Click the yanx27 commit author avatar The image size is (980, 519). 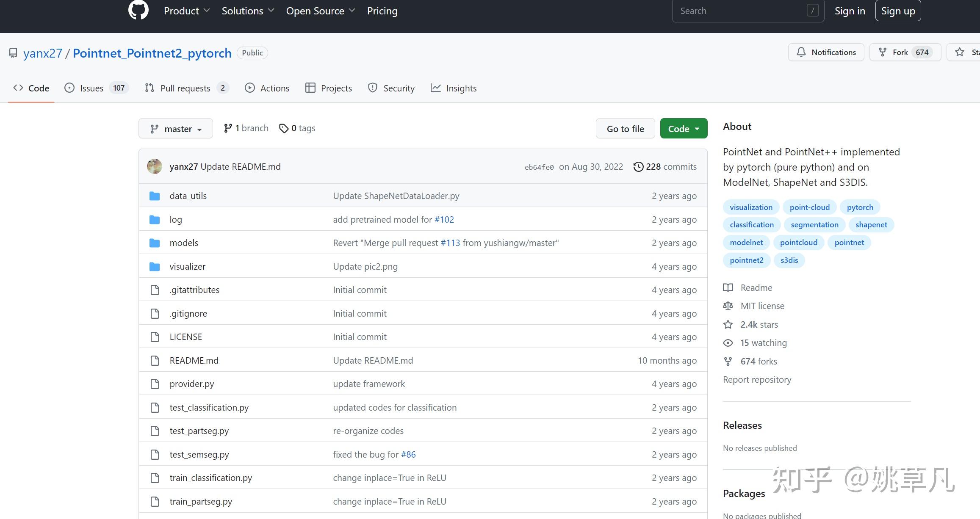155,166
